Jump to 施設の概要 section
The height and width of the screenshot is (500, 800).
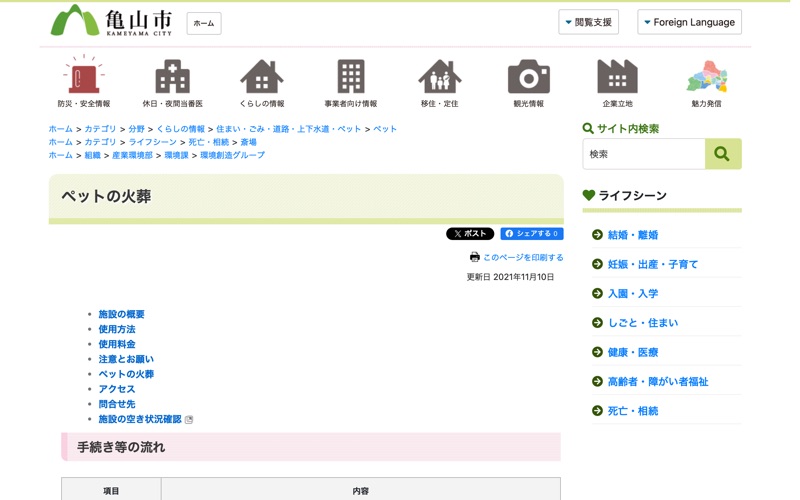click(121, 314)
